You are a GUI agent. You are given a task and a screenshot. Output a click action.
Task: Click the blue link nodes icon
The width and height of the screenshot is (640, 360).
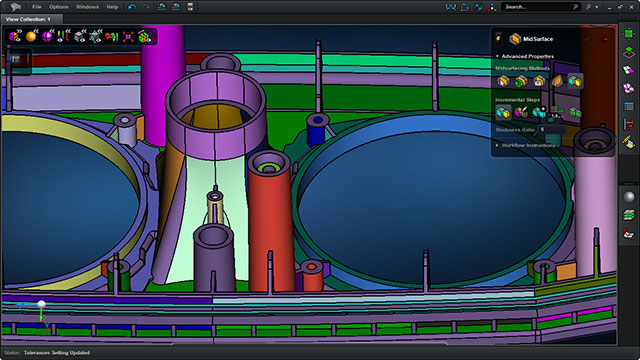(x=478, y=7)
